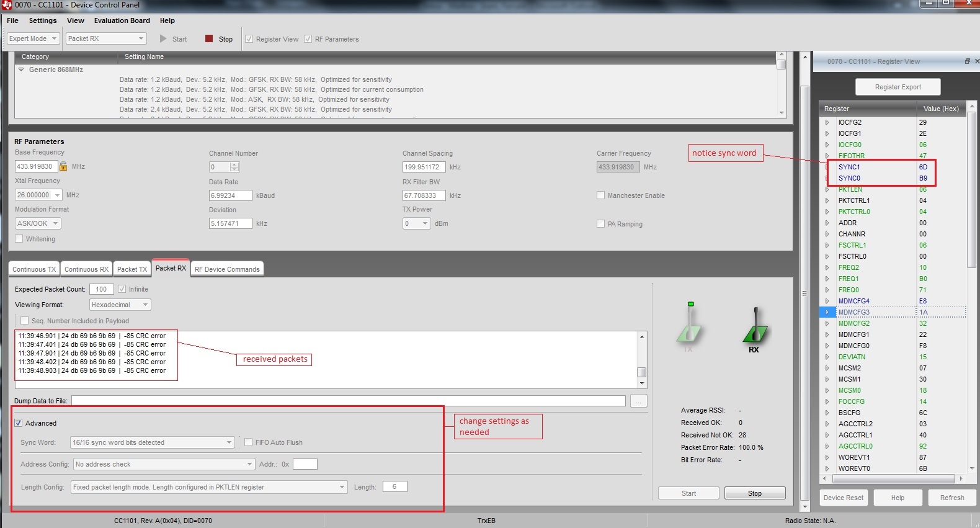980x528 pixels.
Task: Toggle the Register View checkbox in the toolbar
Action: click(x=249, y=39)
